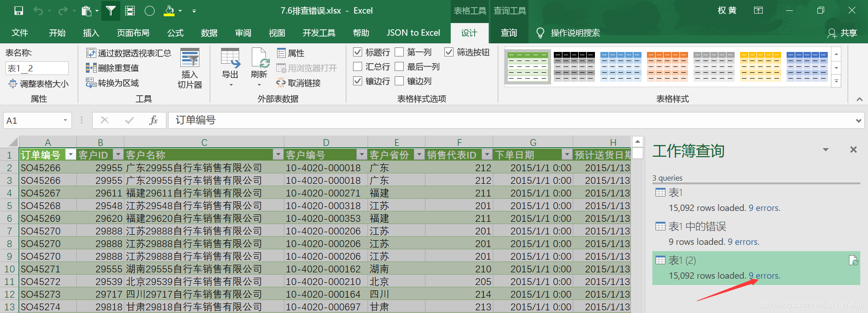Toggle Header Row (标题行) checkbox
868x313 pixels.
tap(358, 52)
